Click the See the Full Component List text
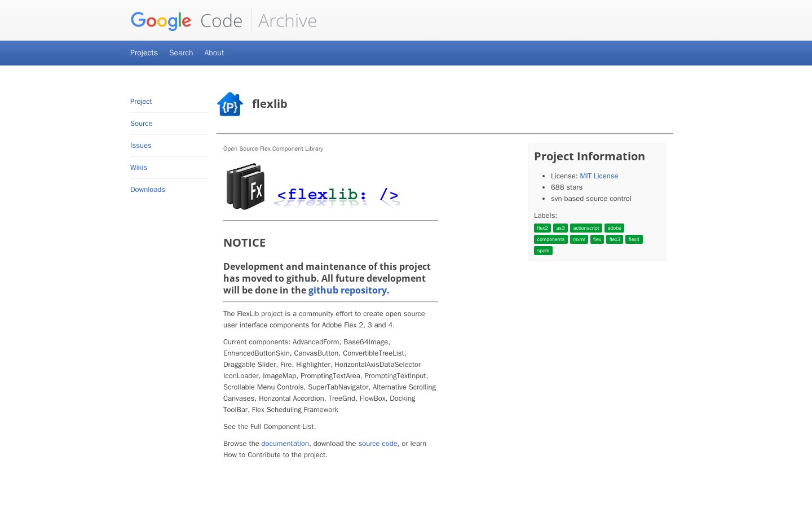 coord(270,427)
